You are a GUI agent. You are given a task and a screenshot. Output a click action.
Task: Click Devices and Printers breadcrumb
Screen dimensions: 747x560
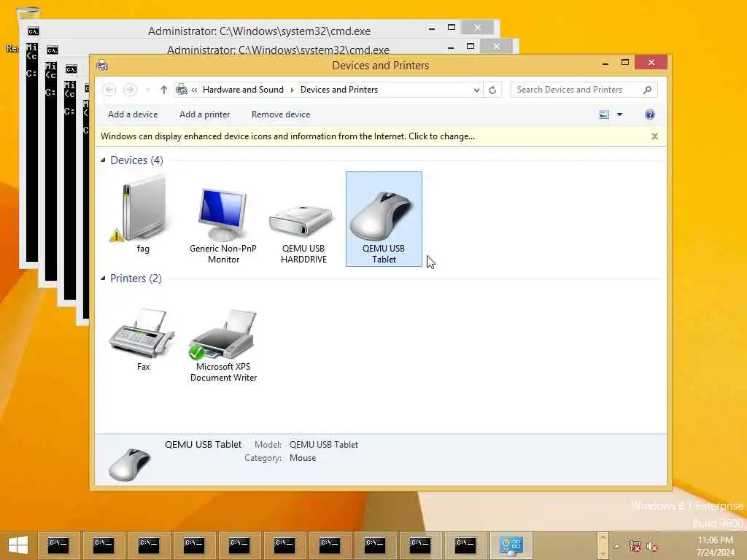click(338, 90)
